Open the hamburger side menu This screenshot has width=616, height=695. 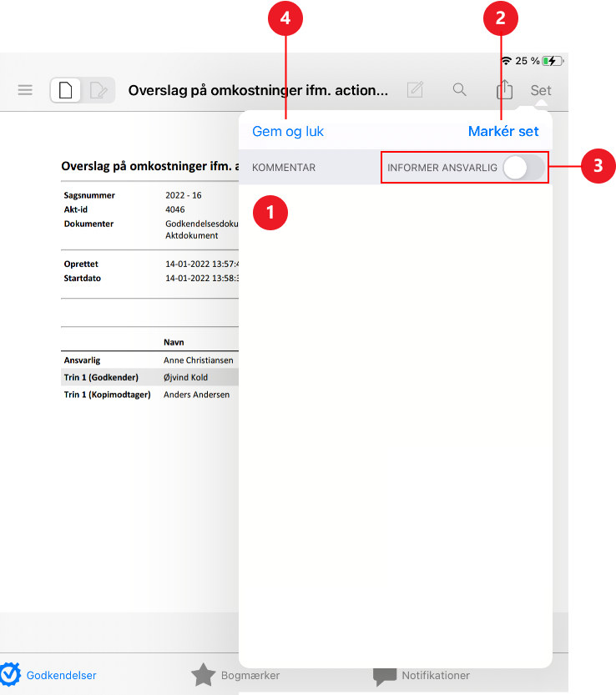tap(25, 90)
